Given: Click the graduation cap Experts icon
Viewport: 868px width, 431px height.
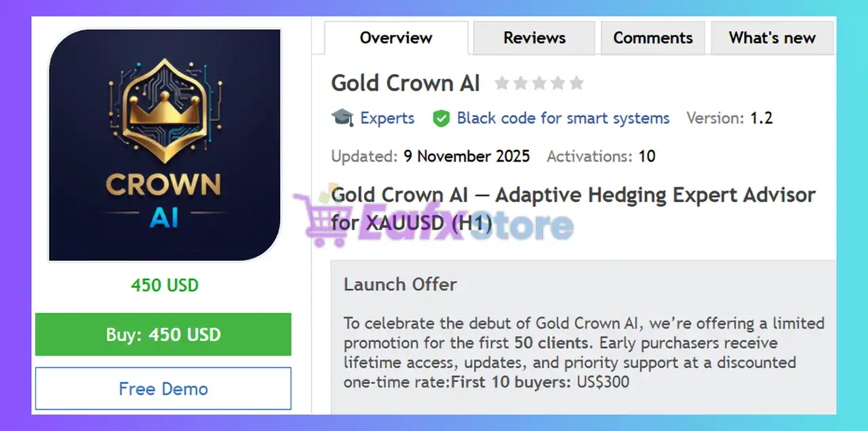Looking at the screenshot, I should (342, 118).
